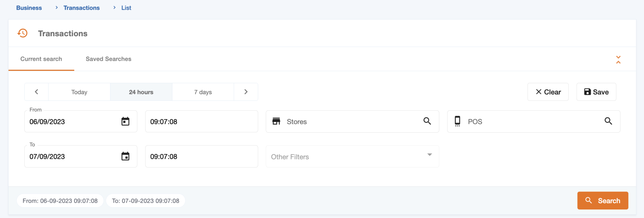
Task: Click the orange Search button
Action: tap(602, 200)
